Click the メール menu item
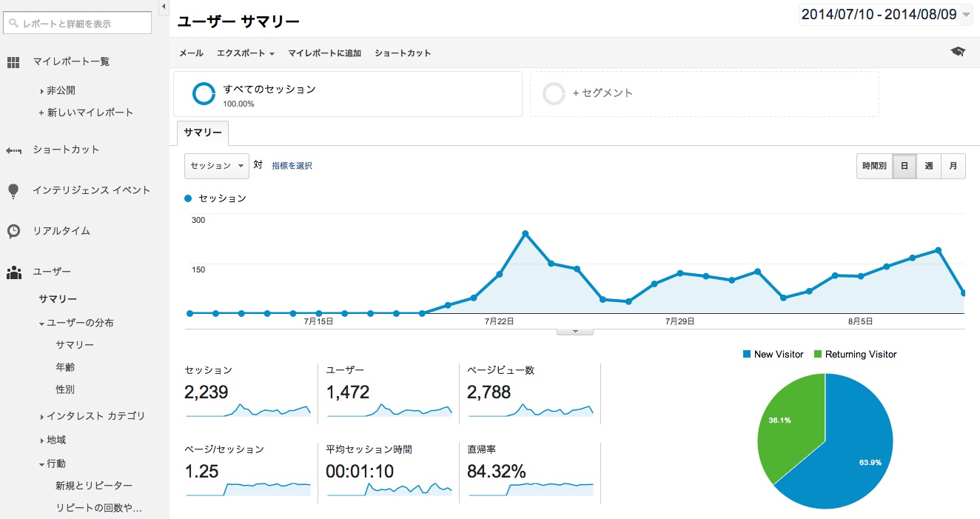 click(190, 53)
